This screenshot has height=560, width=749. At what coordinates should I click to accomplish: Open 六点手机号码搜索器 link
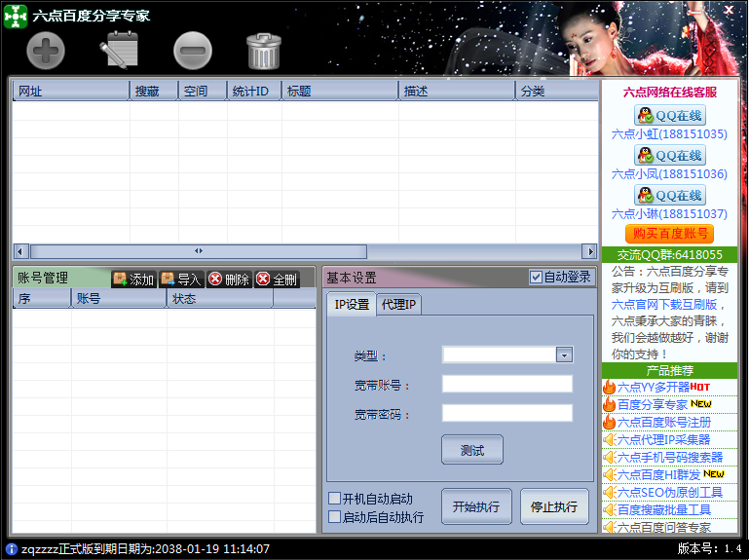(x=670, y=458)
